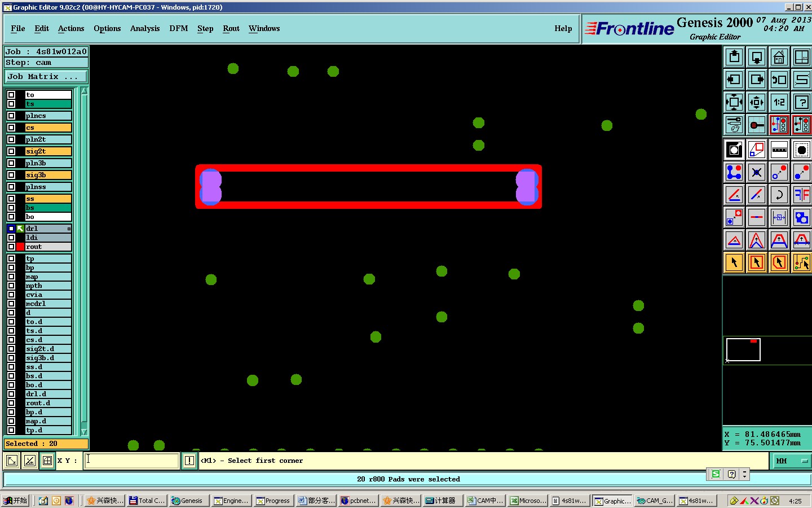Open the File menu
Screen dimensions: 812x508
[x=18, y=29]
